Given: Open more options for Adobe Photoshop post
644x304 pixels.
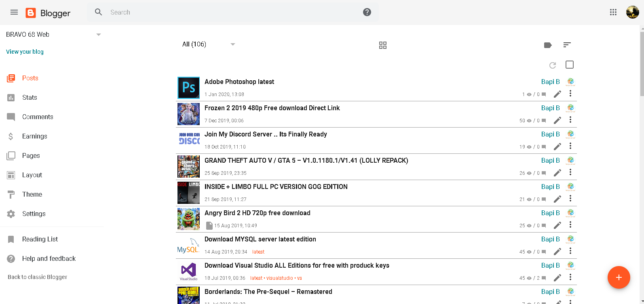Looking at the screenshot, I should coord(570,94).
